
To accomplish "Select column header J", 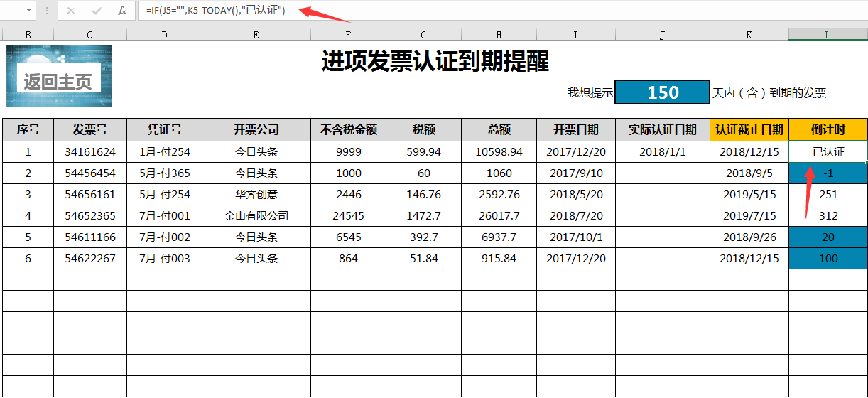I will 663,34.
